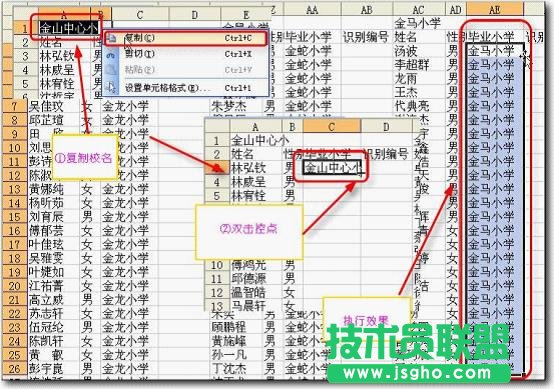Click the cell containing 王杰
The height and width of the screenshot is (389, 554).
pyautogui.click(x=419, y=93)
